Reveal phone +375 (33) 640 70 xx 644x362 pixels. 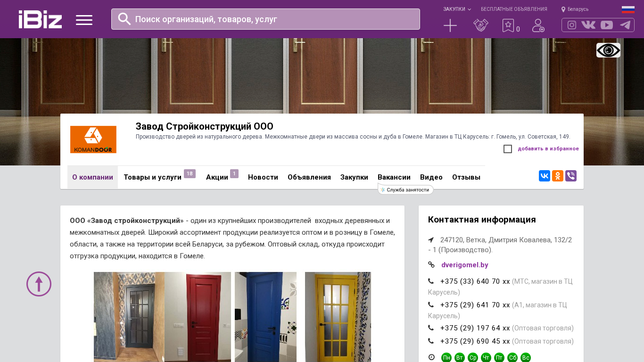coord(475,281)
